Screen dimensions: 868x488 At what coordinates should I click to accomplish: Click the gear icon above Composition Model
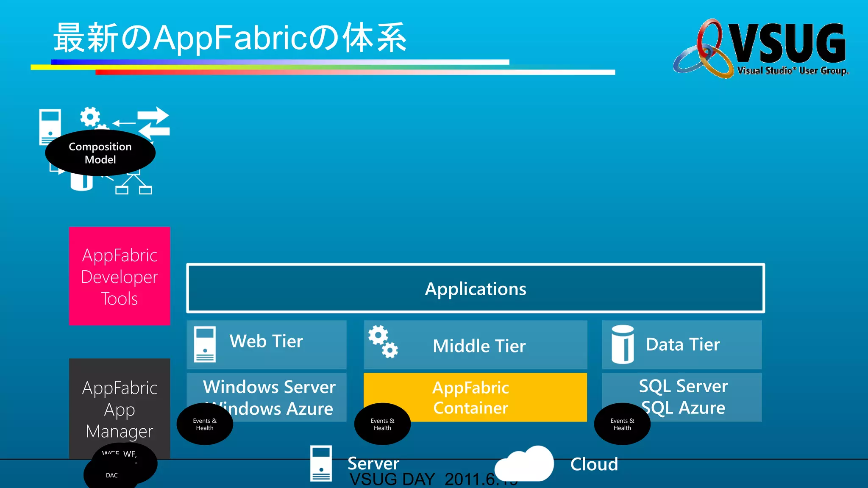[x=90, y=116]
